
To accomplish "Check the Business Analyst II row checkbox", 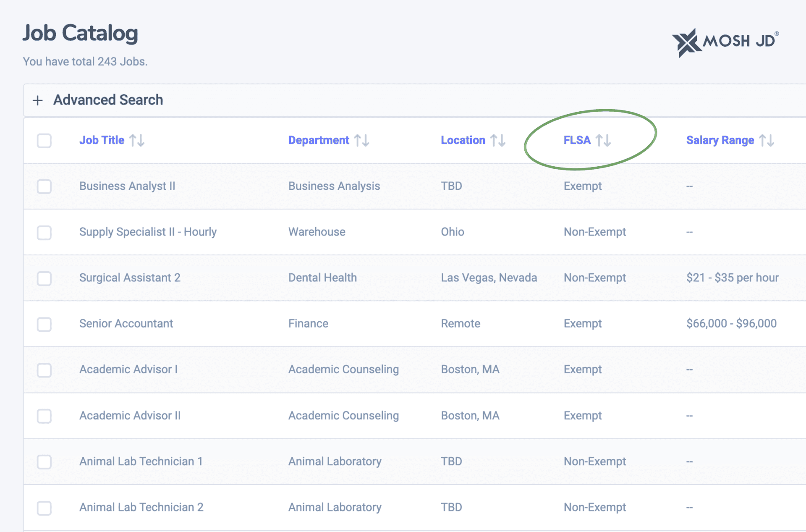I will (44, 186).
